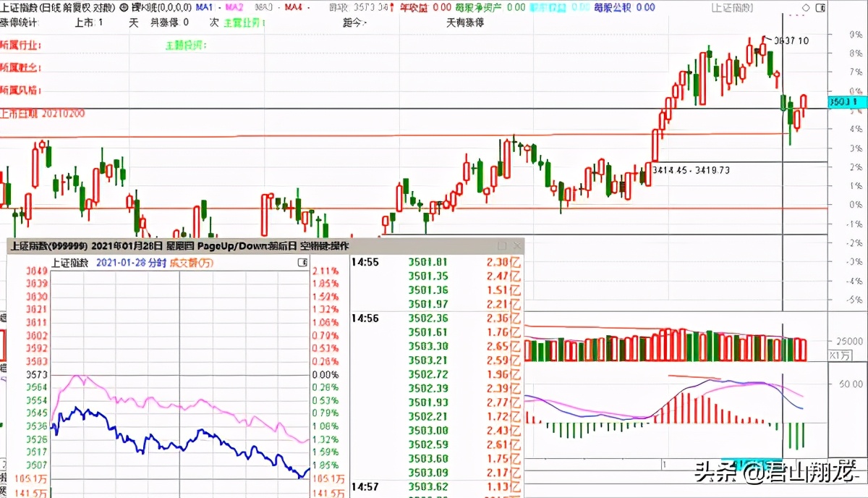
Task: Select the MA1 indicator label
Action: (205, 7)
